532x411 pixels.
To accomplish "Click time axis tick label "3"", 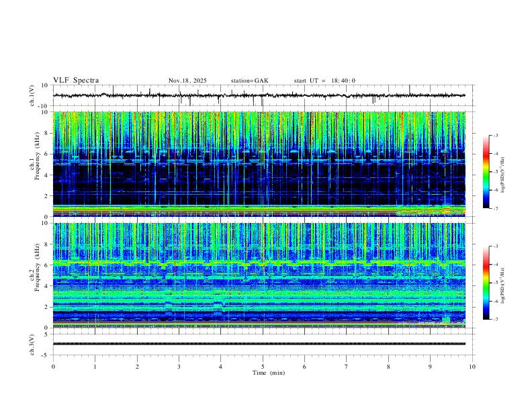I will 179,367.
